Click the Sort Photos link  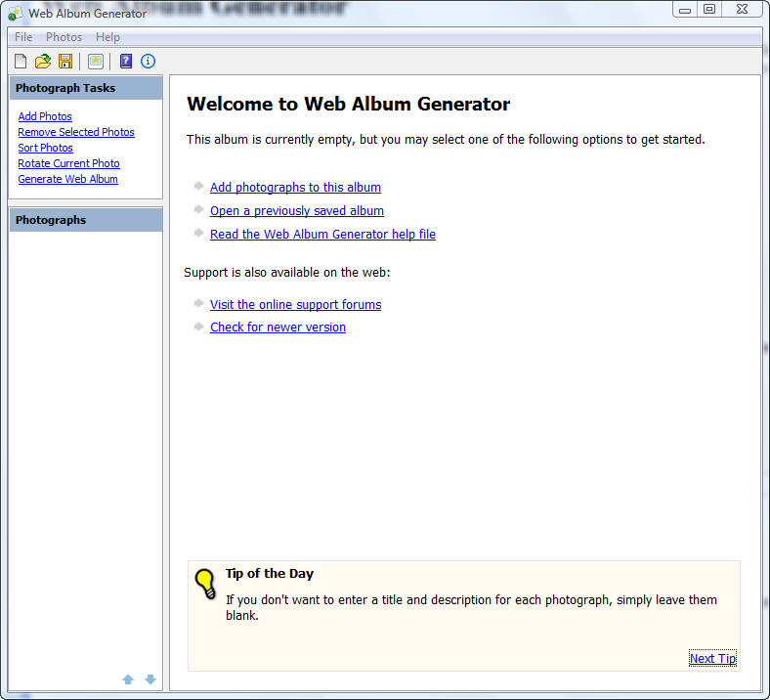click(46, 148)
